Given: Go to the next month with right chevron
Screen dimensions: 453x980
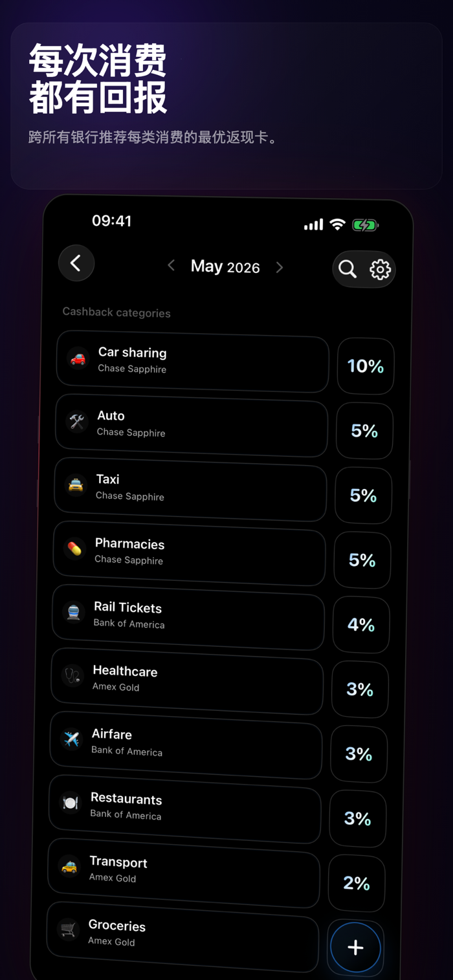Looking at the screenshot, I should tap(280, 268).
